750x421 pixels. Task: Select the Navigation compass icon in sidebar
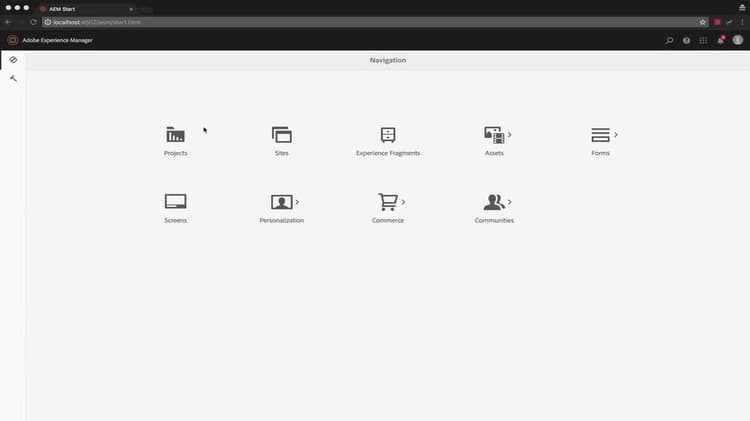(13, 60)
